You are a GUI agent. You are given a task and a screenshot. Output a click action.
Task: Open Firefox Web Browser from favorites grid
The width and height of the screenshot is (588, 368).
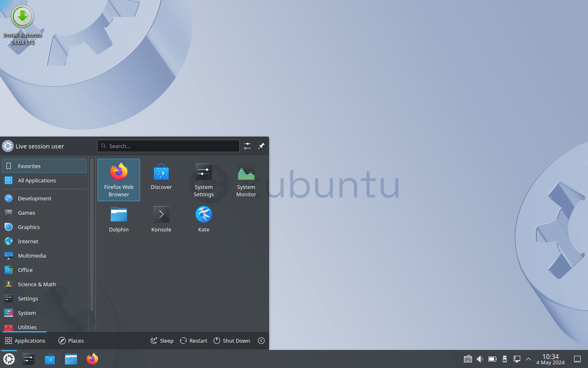click(119, 180)
